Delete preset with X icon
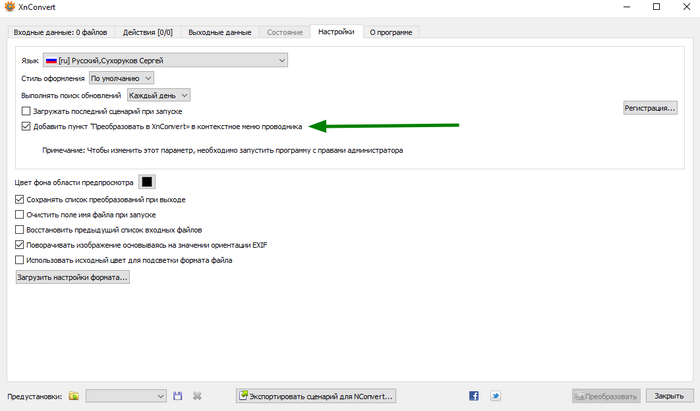The width and height of the screenshot is (700, 411). coord(197,396)
